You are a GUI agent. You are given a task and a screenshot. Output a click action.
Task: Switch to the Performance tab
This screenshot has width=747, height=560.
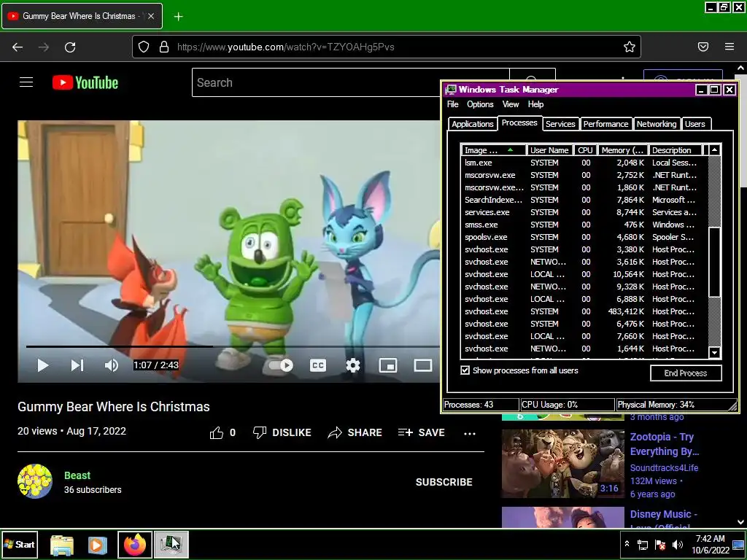605,124
